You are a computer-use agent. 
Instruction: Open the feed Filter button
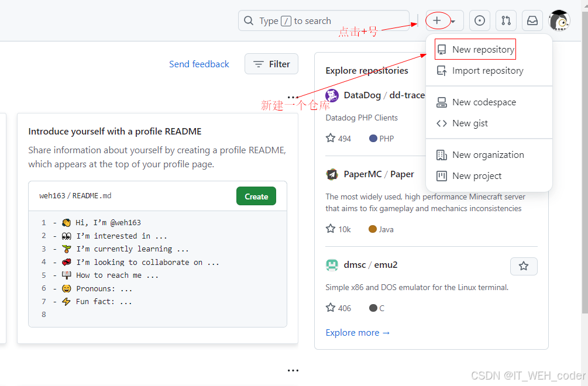(271, 64)
